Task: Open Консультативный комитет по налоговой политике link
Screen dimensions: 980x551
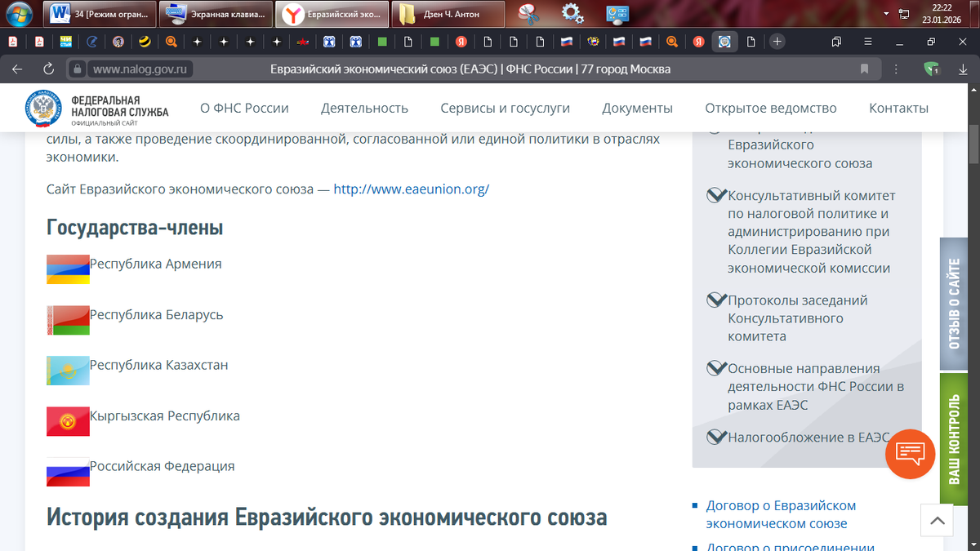Action: 812,232
